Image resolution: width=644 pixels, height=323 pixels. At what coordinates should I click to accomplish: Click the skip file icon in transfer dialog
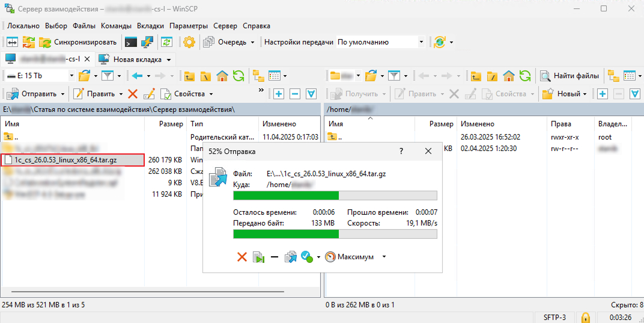click(x=258, y=257)
